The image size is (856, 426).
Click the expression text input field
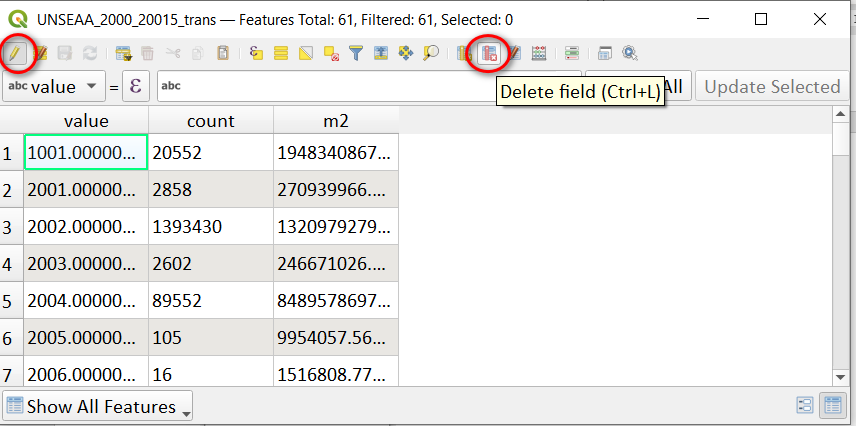368,86
